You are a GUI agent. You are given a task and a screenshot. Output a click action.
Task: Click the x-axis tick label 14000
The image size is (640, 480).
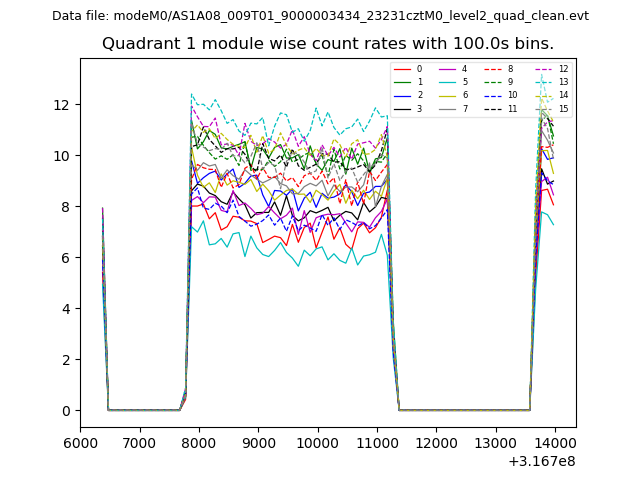point(555,442)
